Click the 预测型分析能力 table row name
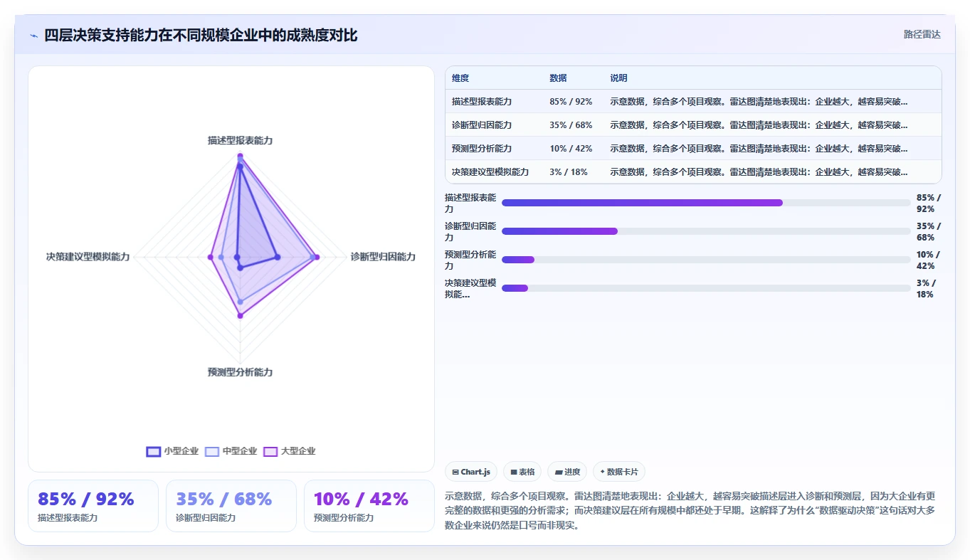This screenshot has width=970, height=560. [x=482, y=149]
